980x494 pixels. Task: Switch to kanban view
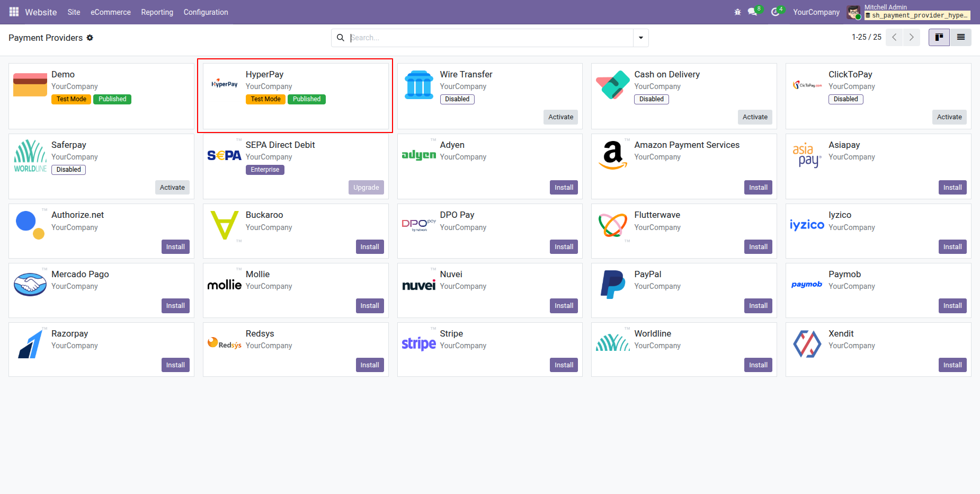click(939, 37)
